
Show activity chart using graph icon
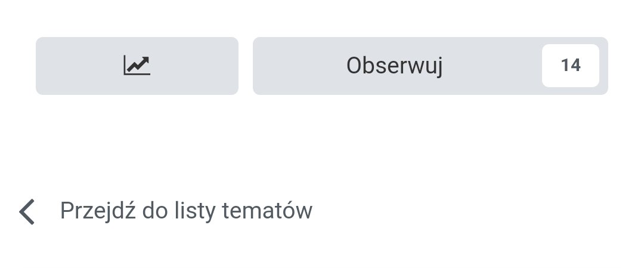[137, 66]
